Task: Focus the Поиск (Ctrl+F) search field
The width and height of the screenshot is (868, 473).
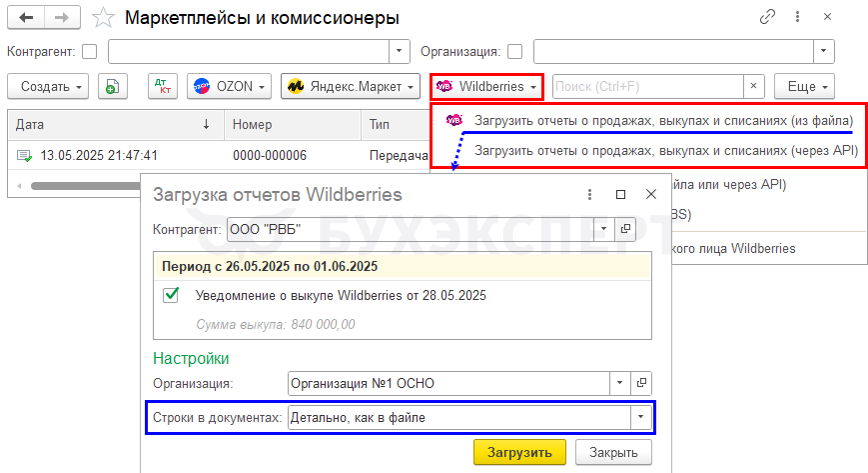Action: tap(648, 86)
